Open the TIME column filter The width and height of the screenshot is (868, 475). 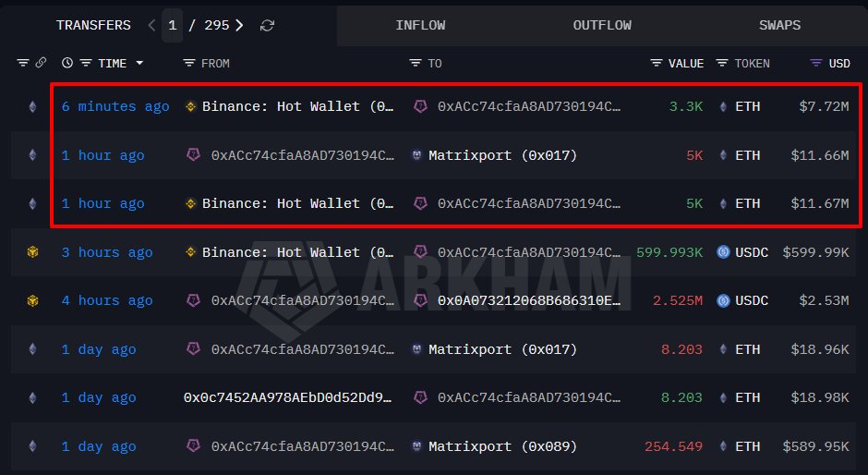click(x=86, y=63)
